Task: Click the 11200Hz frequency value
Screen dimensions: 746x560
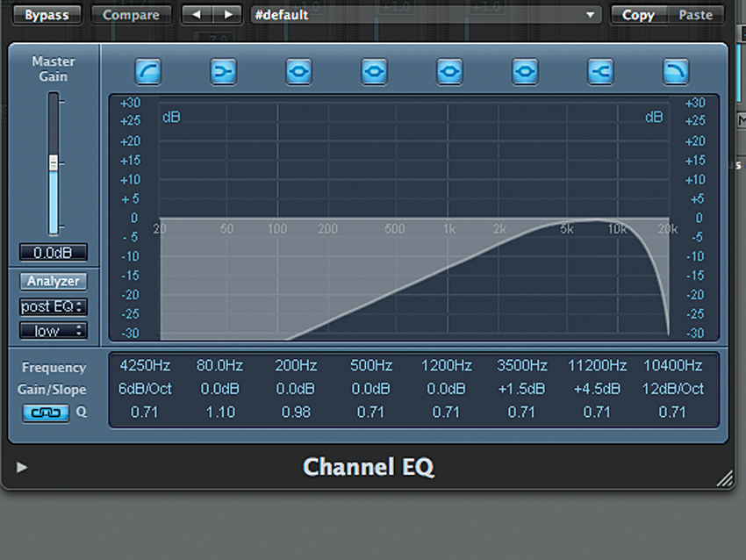Action: click(x=597, y=365)
